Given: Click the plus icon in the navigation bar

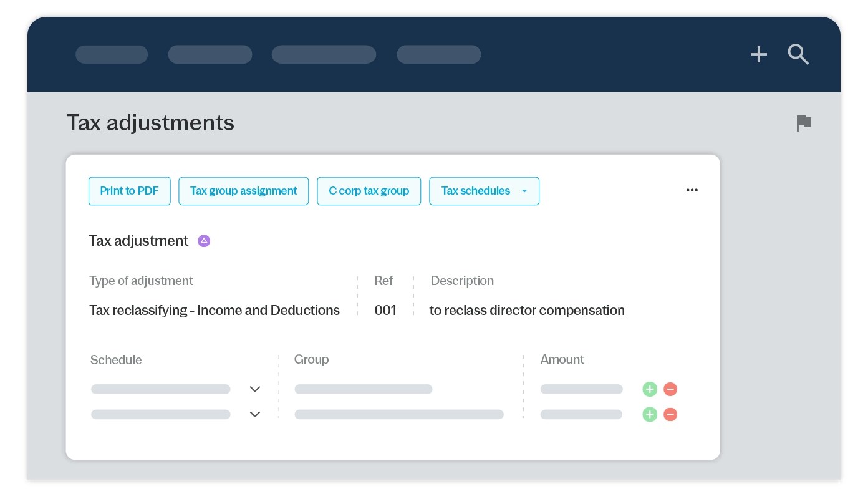Looking at the screenshot, I should point(758,54).
